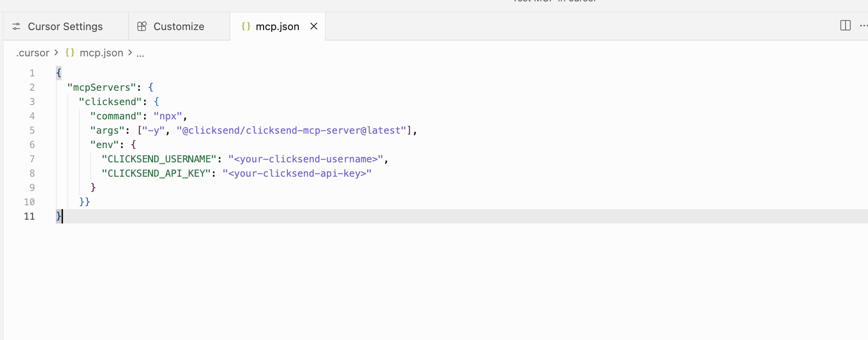Click closing brace on line 9
This screenshot has height=340, width=868.
pyautogui.click(x=93, y=188)
